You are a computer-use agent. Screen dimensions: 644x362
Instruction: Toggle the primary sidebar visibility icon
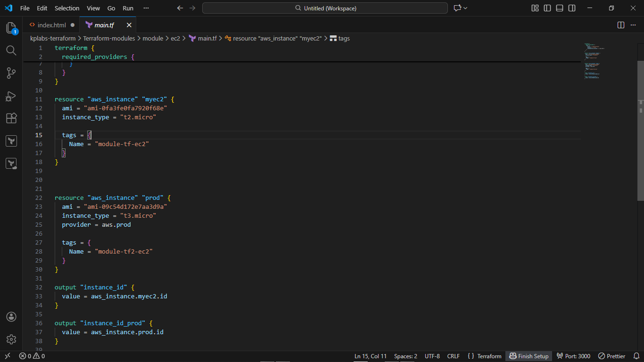coord(547,8)
